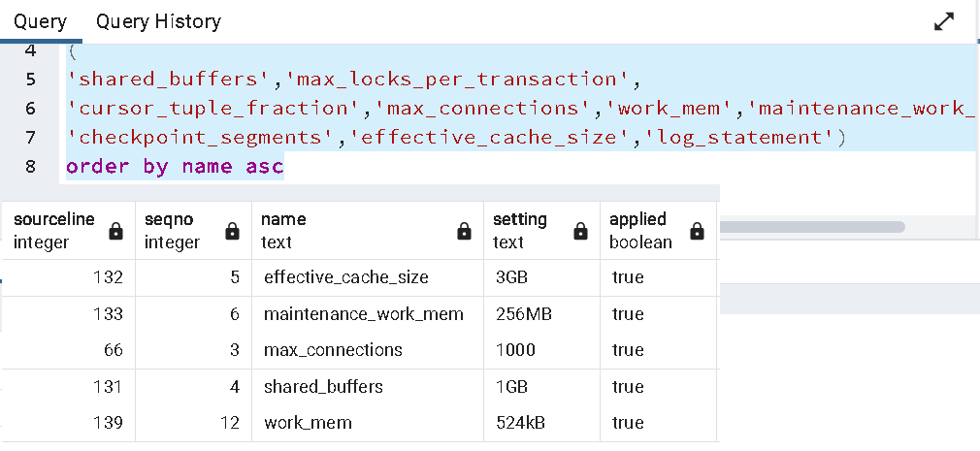Click the 524kB setting value
This screenshot has height=451, width=980.
(520, 423)
